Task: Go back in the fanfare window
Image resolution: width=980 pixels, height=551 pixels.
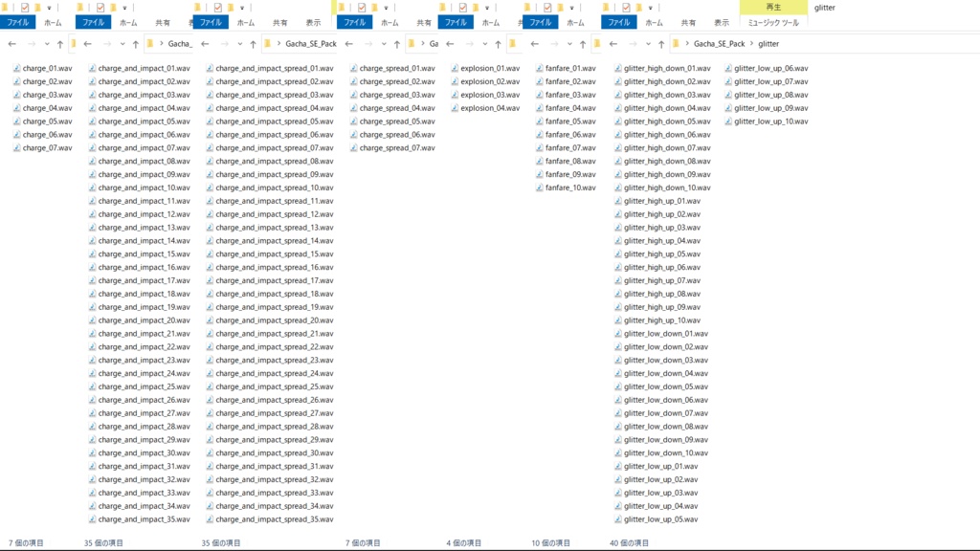Action: tap(534, 44)
